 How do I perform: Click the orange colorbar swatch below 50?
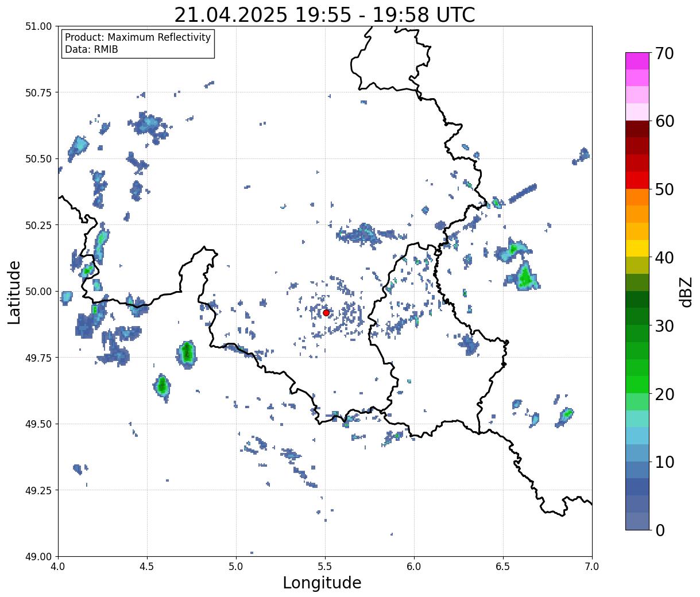[637, 197]
